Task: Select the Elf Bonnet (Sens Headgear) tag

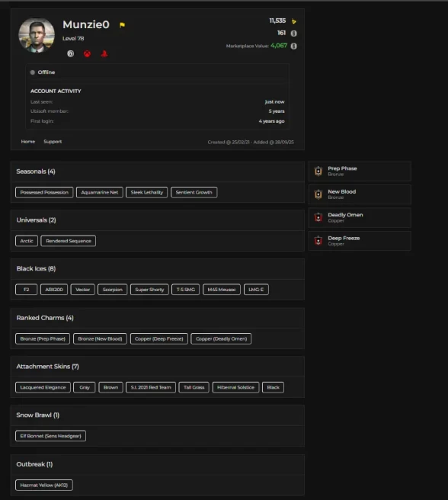Action: [51, 436]
